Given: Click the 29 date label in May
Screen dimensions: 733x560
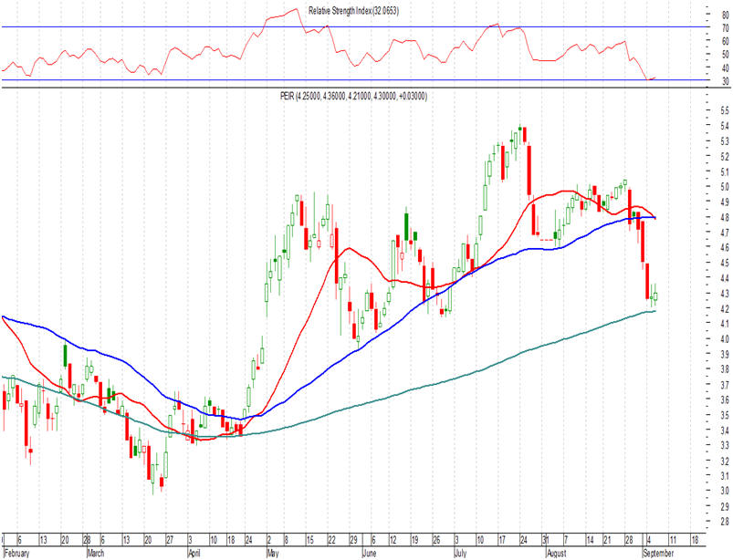Looking at the screenshot, I should tap(353, 540).
